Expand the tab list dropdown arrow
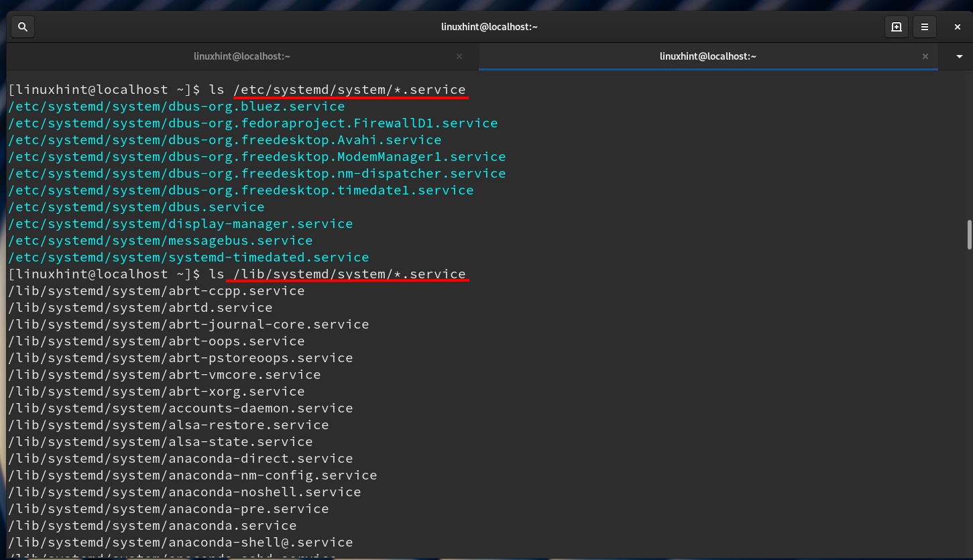 tap(960, 57)
